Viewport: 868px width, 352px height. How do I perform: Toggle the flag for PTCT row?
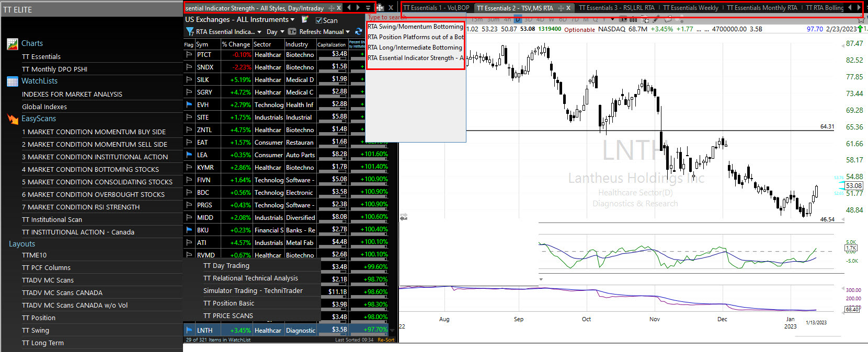pos(189,55)
